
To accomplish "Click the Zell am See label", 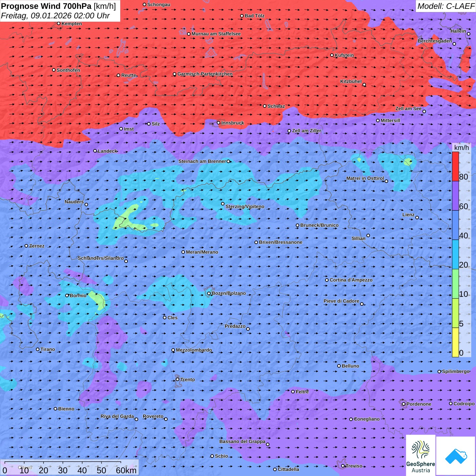I will pyautogui.click(x=408, y=108).
